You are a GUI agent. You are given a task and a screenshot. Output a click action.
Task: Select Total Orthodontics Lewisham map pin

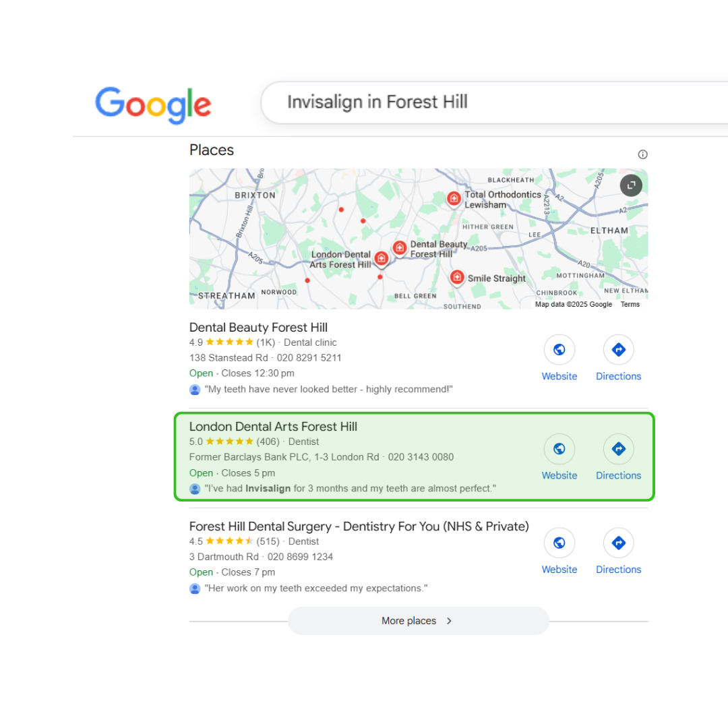[454, 199]
